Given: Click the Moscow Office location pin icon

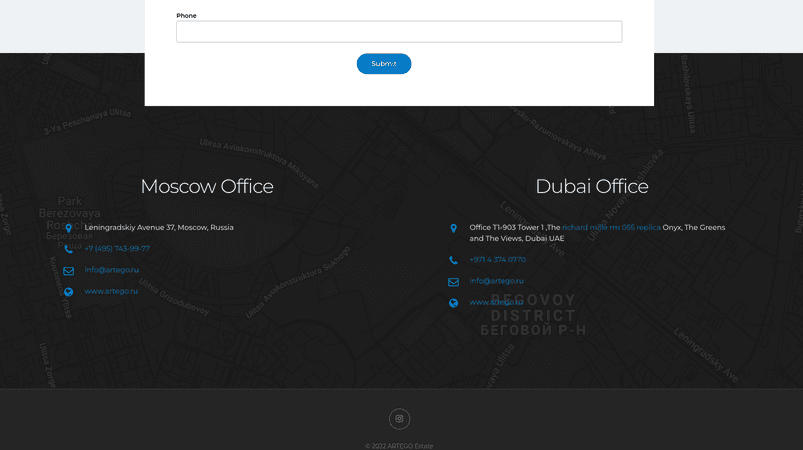Looking at the screenshot, I should click(x=68, y=228).
